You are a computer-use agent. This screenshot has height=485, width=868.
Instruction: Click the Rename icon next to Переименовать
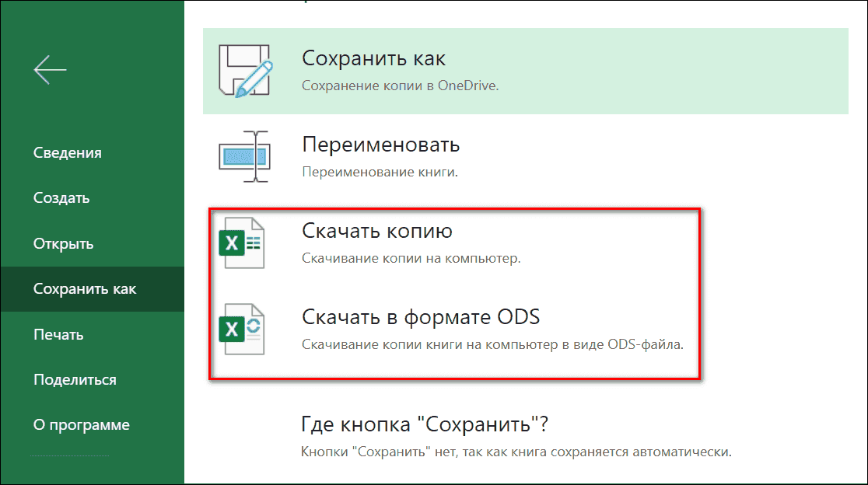245,155
